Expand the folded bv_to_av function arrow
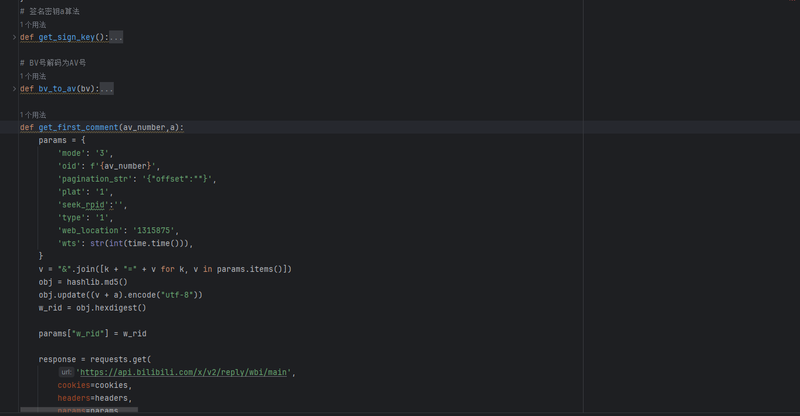 point(14,89)
